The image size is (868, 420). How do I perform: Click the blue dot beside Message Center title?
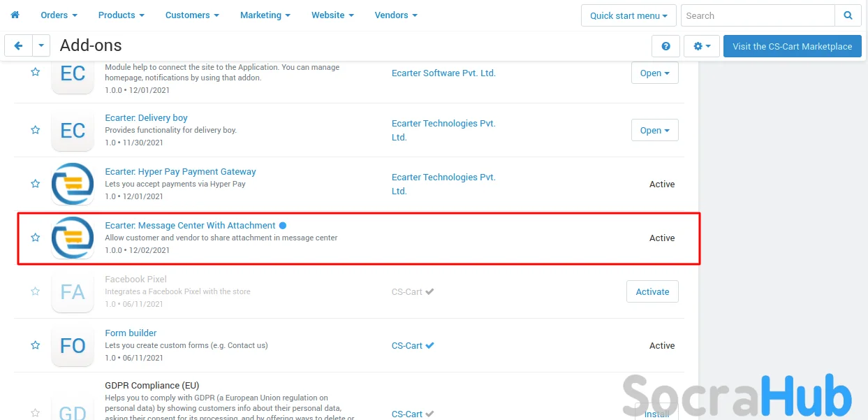coord(283,226)
